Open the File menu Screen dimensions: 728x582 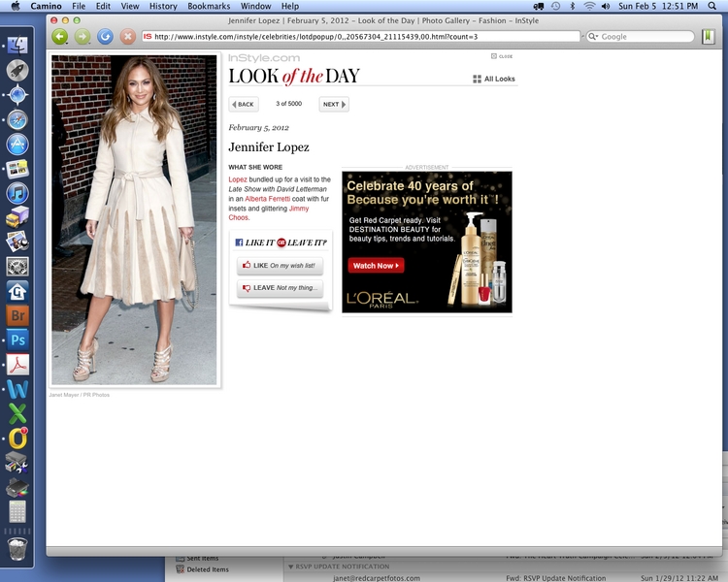(x=79, y=6)
